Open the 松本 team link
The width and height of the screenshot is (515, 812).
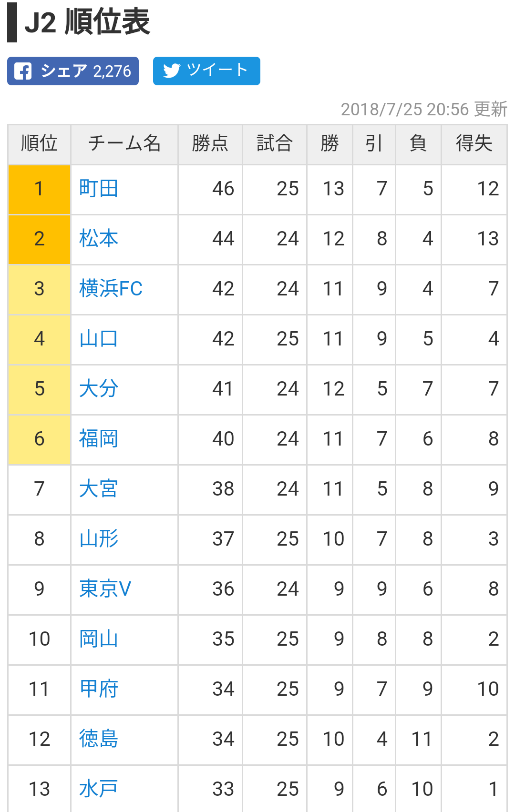coord(99,239)
